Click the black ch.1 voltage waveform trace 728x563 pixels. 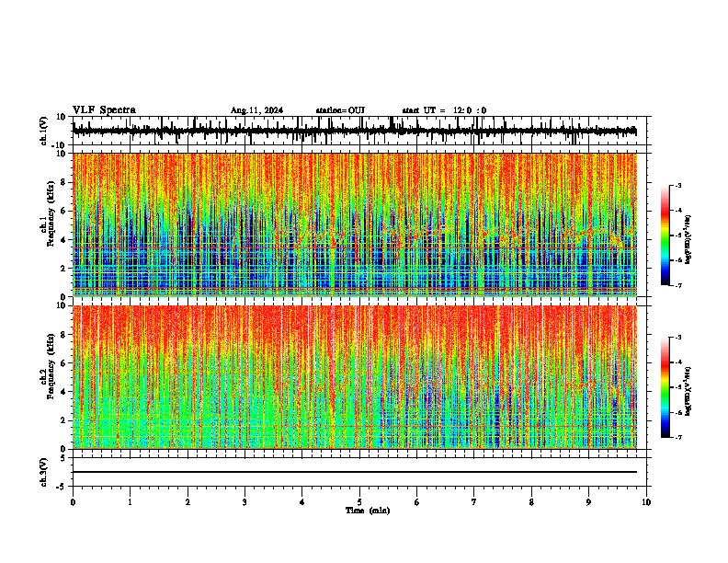354,131
